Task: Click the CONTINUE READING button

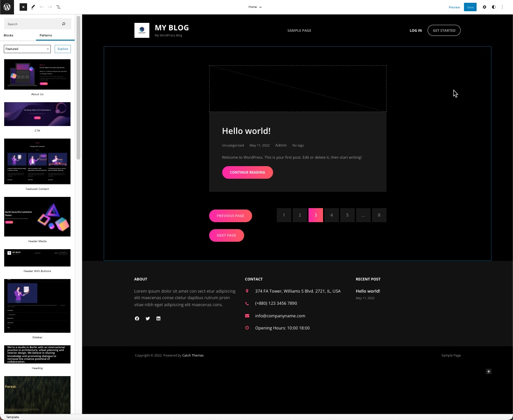Action: 247,172
